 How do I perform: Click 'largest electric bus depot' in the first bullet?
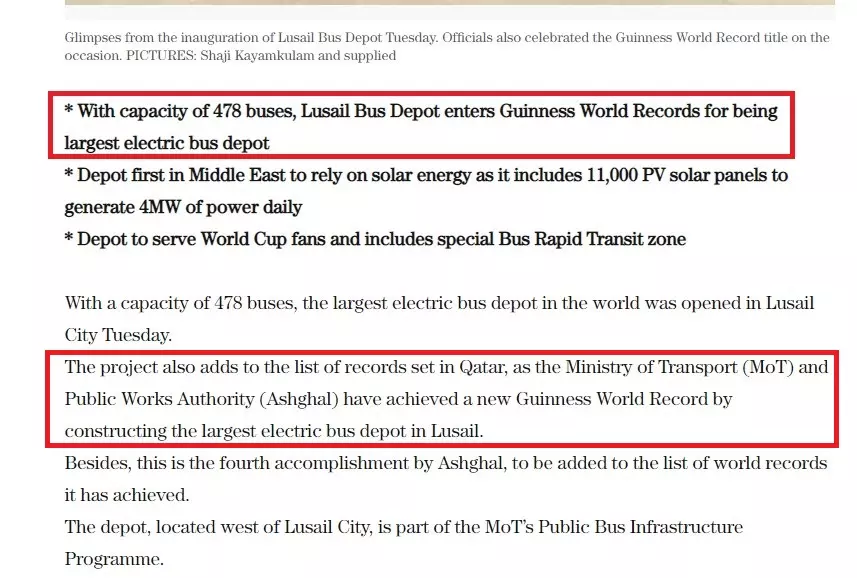point(167,143)
